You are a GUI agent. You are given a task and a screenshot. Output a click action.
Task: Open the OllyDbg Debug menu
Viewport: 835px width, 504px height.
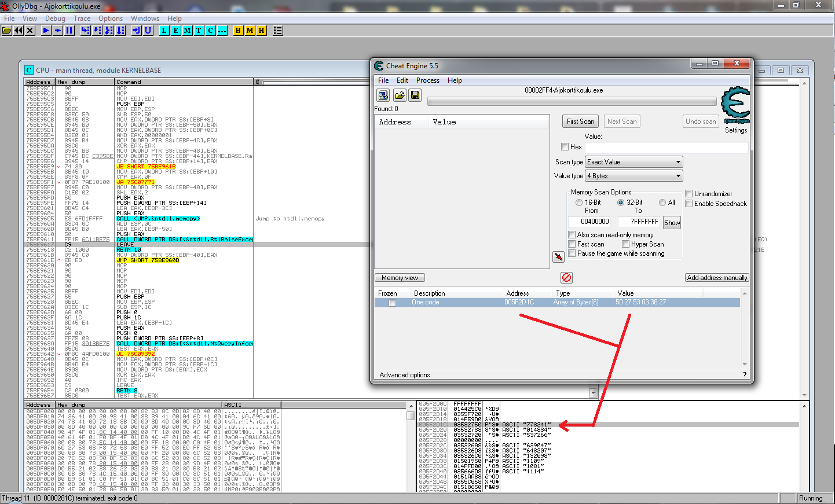[x=55, y=19]
